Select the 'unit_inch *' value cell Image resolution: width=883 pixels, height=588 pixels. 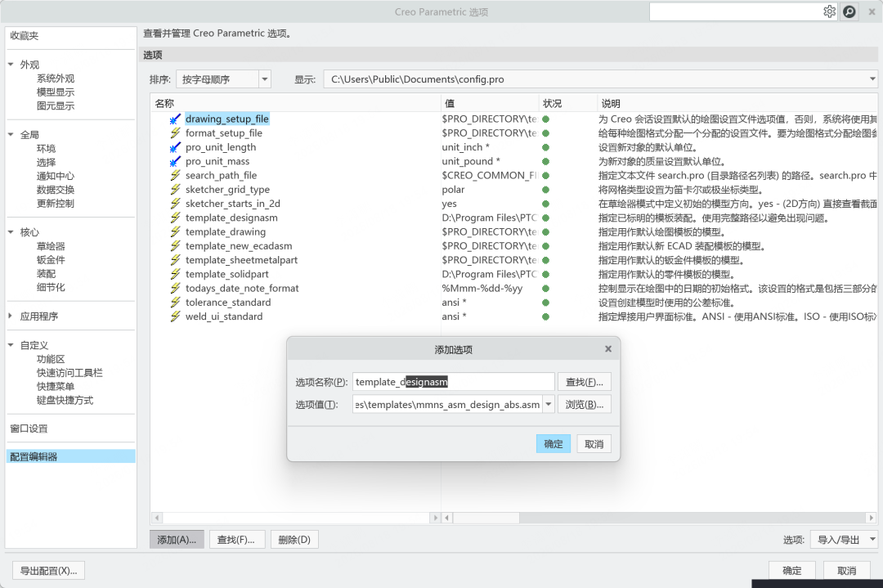pyautogui.click(x=465, y=147)
